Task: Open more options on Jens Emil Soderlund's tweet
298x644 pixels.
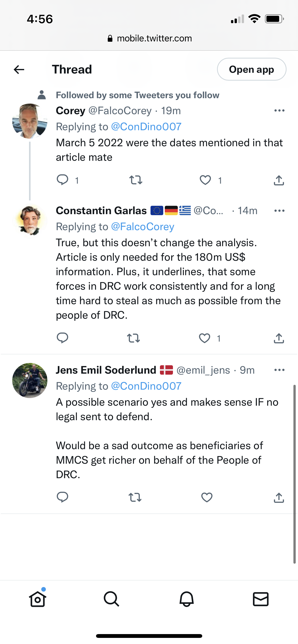Action: [x=279, y=370]
